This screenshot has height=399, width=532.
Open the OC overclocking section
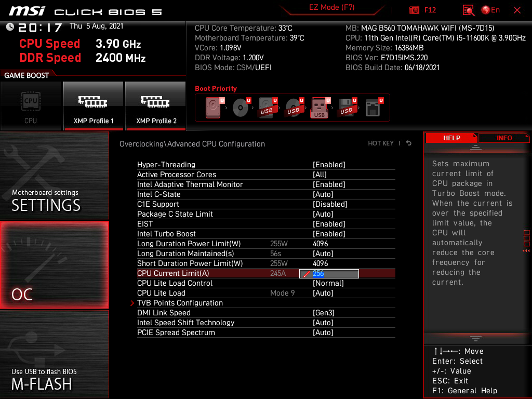[x=54, y=265]
